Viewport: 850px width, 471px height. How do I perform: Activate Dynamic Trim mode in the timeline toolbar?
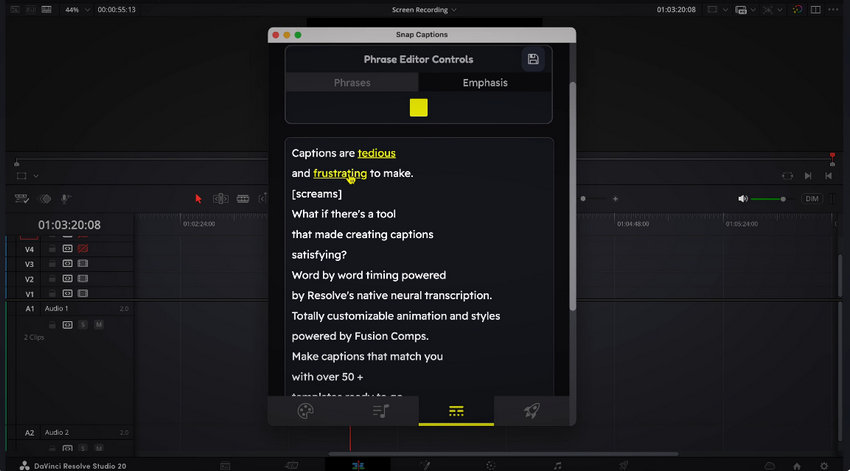point(243,199)
